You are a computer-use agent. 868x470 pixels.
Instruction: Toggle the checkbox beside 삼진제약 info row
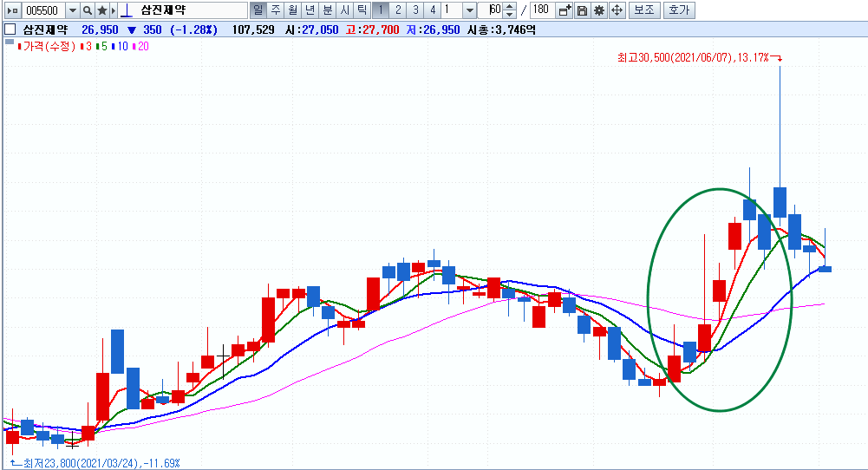[x=10, y=29]
